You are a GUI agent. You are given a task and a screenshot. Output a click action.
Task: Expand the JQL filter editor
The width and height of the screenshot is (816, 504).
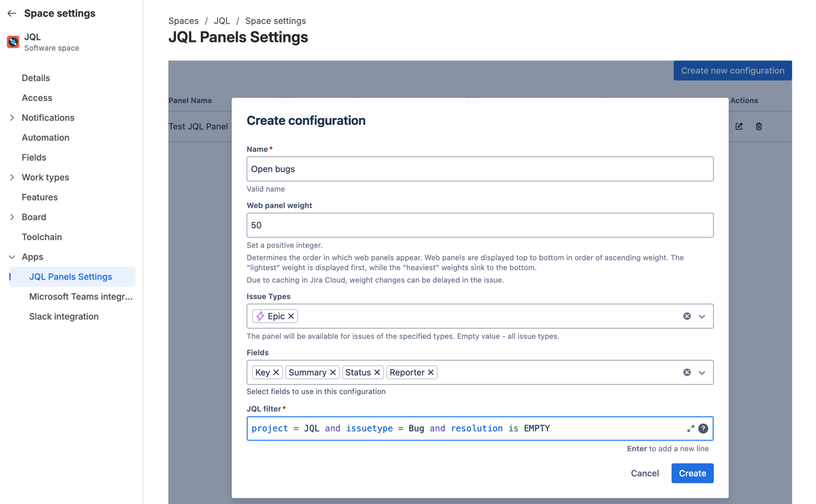[x=690, y=428]
